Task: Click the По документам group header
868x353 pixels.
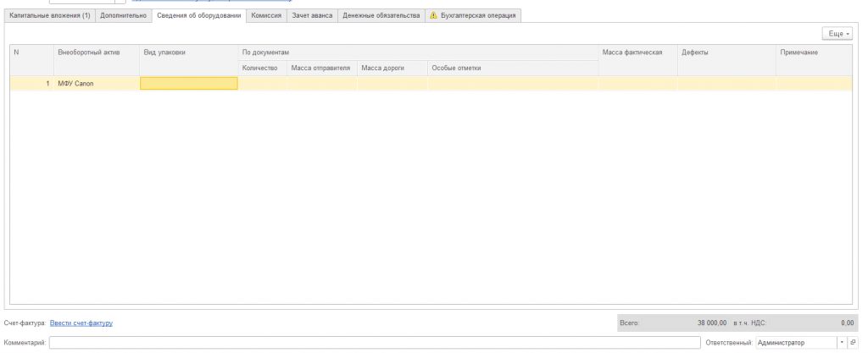Action: (x=418, y=52)
